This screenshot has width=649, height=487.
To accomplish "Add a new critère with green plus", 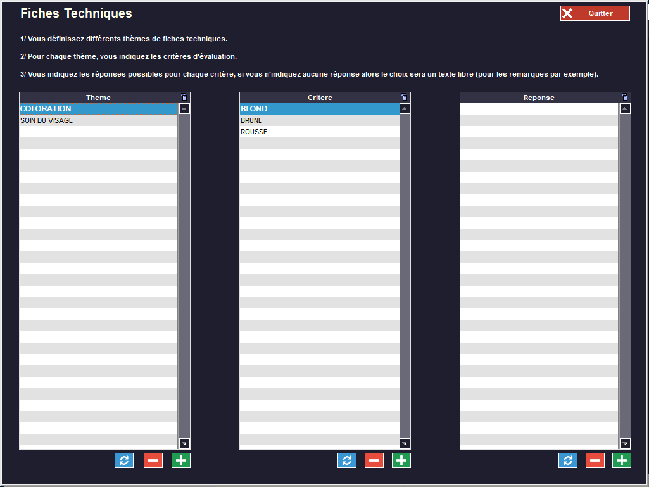I will tap(401, 460).
